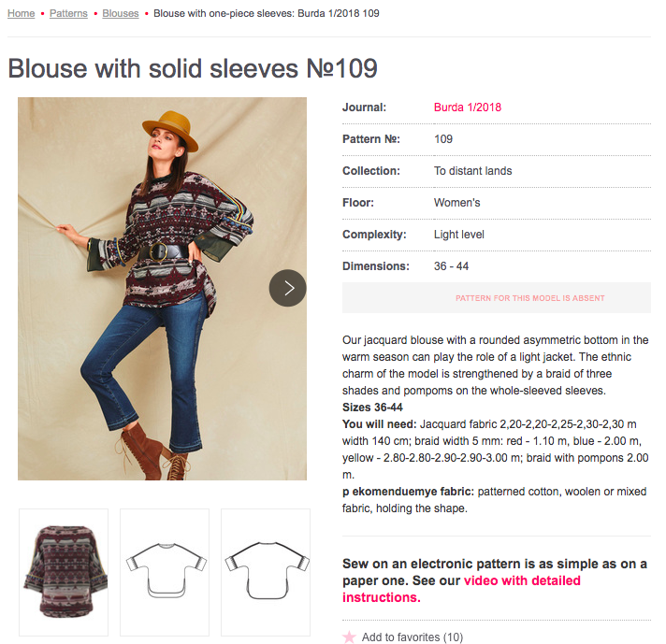Image resolution: width=666 pixels, height=644 pixels.
Task: Click the current page breadcrumb text
Action: click(267, 14)
